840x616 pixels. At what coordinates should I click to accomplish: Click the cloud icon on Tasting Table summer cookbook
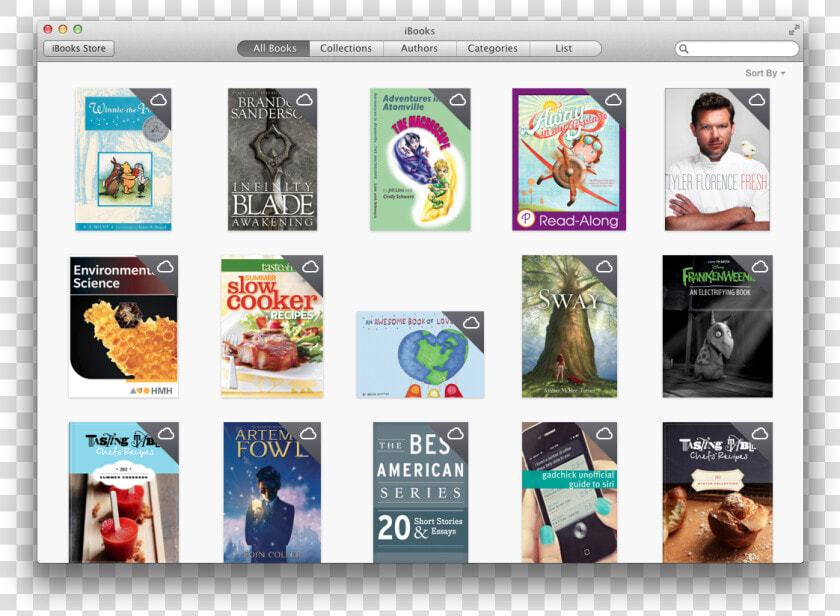click(x=166, y=433)
